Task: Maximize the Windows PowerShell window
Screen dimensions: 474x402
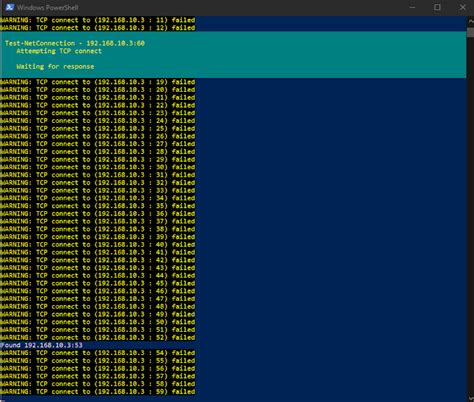Action: (437, 7)
